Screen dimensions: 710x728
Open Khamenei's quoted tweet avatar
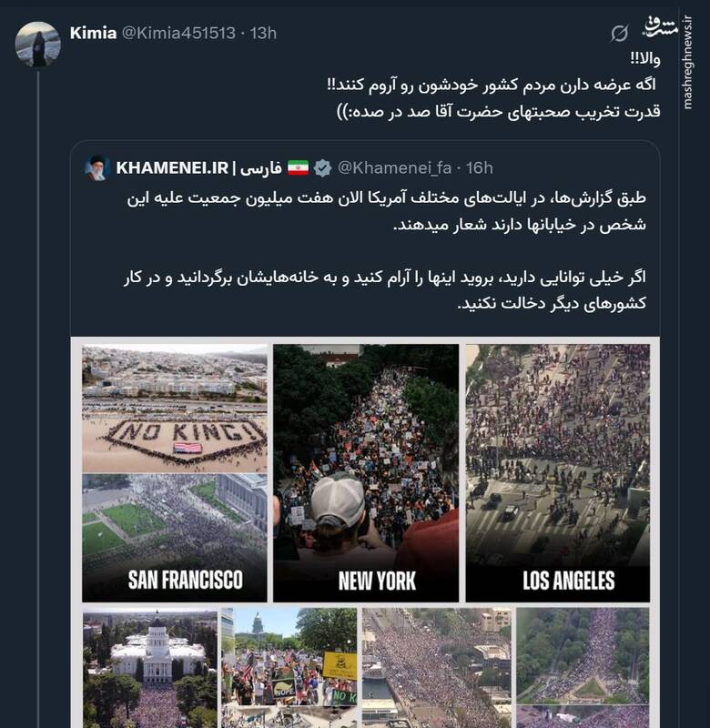pos(97,168)
